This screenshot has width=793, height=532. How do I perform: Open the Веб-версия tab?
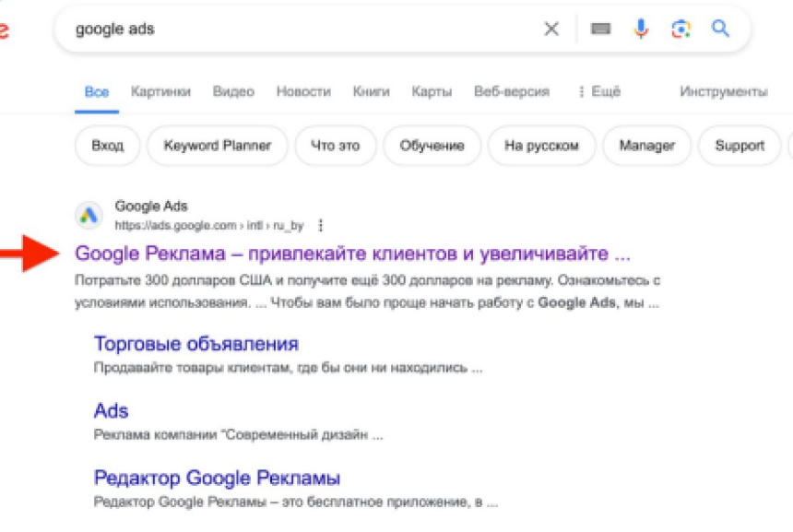[x=512, y=91]
